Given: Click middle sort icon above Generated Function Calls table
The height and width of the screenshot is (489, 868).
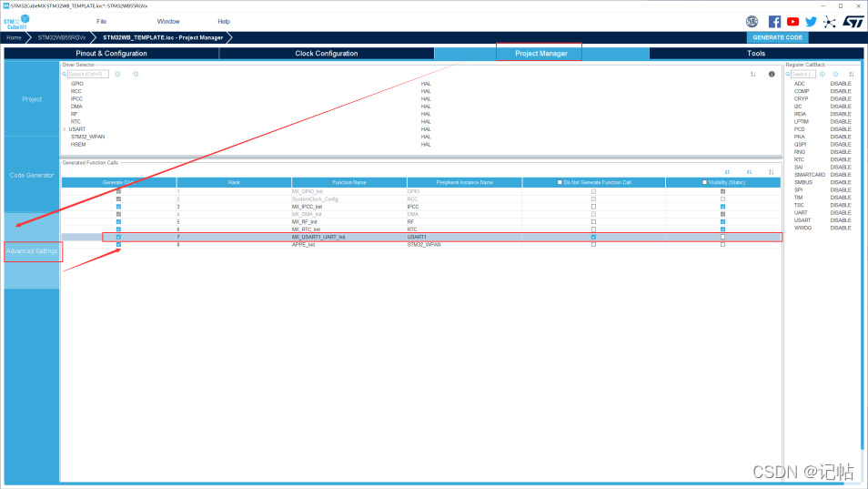Looking at the screenshot, I should coord(749,172).
